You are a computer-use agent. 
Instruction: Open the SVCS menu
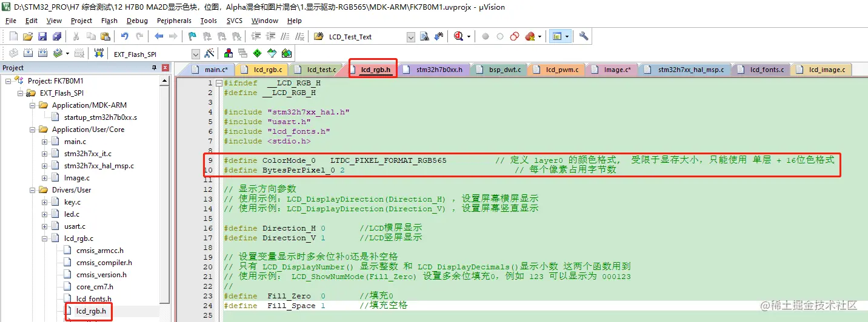point(235,21)
